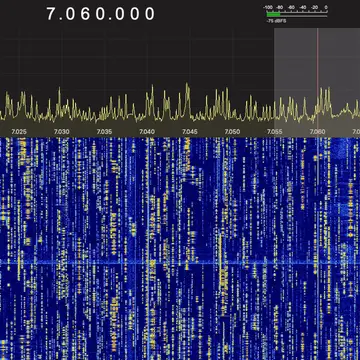360x360 pixels.
Task: Tune to the 7.035 frequency scale label
Action: [104, 132]
